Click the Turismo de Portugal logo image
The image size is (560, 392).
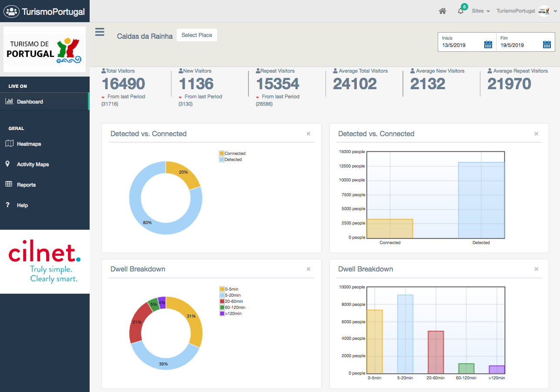[44, 50]
